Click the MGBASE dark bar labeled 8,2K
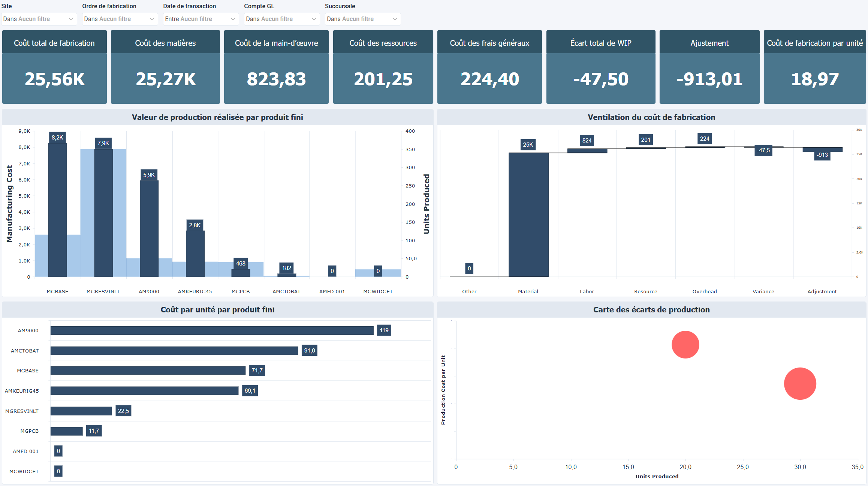868x486 pixels. [58, 210]
